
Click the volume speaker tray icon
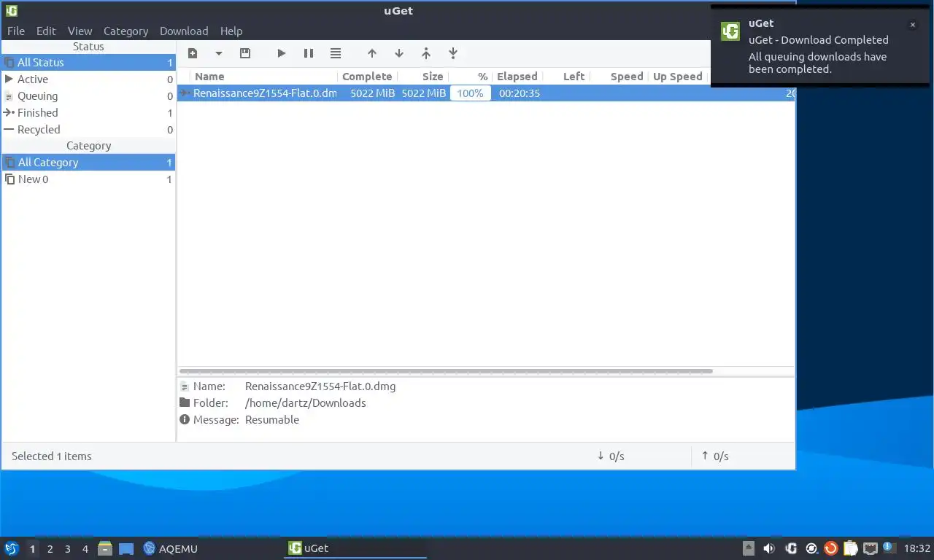(x=769, y=548)
